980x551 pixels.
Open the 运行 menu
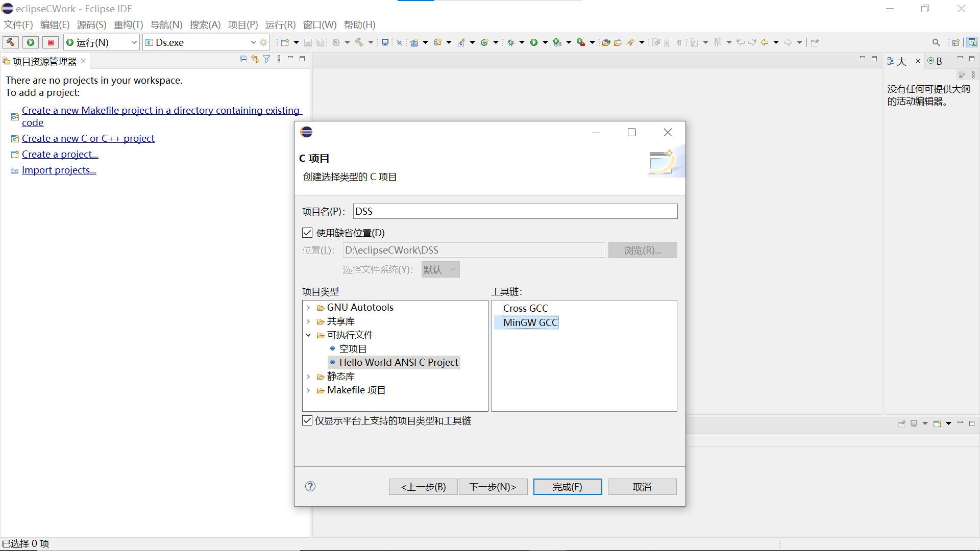click(x=280, y=24)
